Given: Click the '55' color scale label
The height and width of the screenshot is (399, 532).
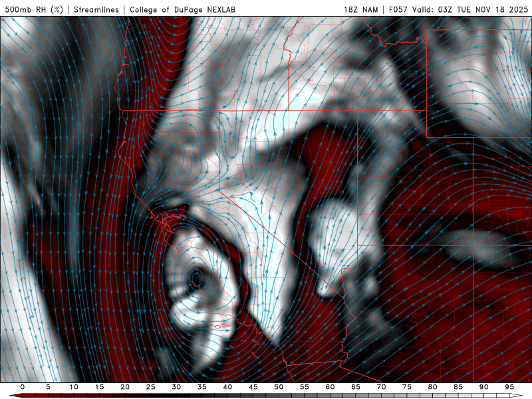Looking at the screenshot, I should click(305, 387).
